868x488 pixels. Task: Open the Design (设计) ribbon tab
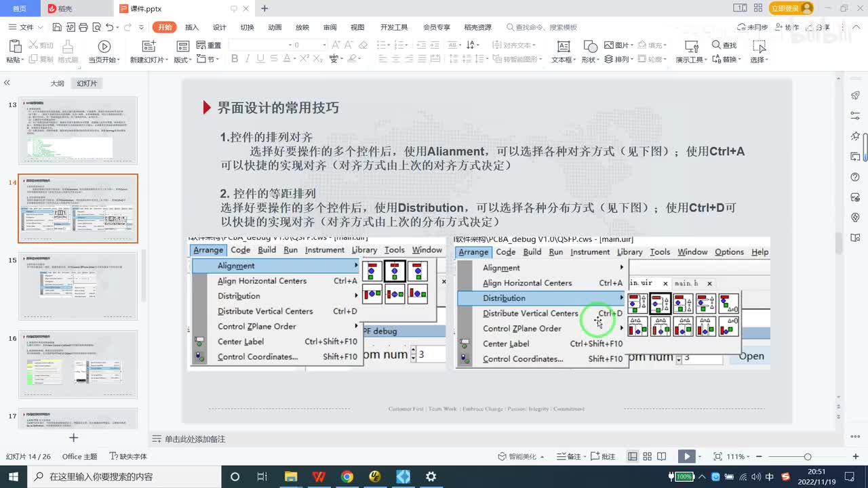point(220,27)
